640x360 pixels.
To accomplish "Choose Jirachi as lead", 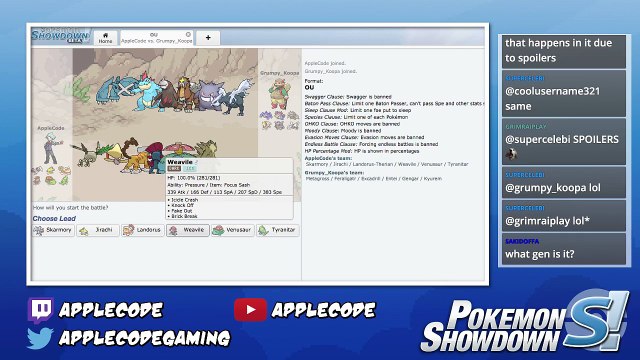I will (x=98, y=230).
